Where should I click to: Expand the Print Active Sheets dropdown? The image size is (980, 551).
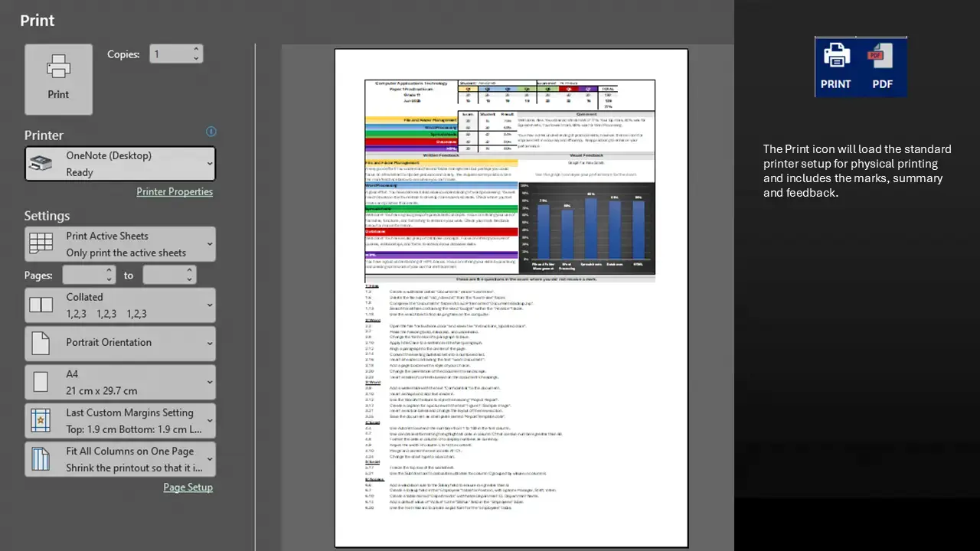tap(120, 244)
